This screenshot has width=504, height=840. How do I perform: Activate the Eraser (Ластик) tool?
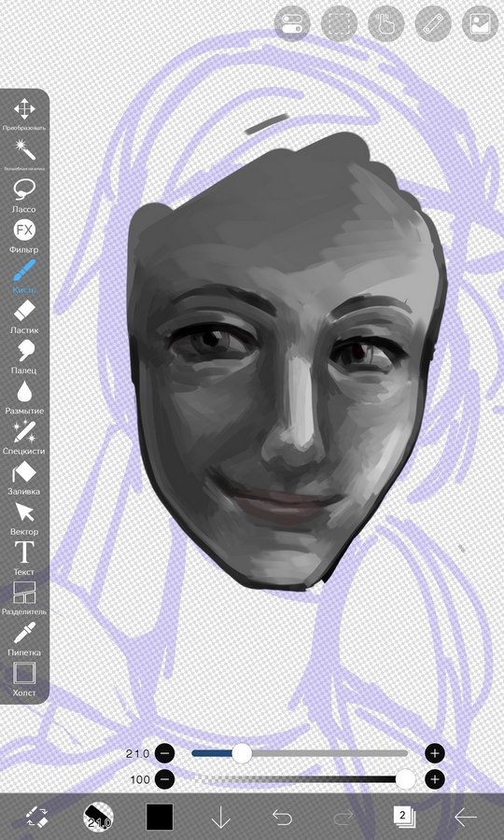pos(24,316)
